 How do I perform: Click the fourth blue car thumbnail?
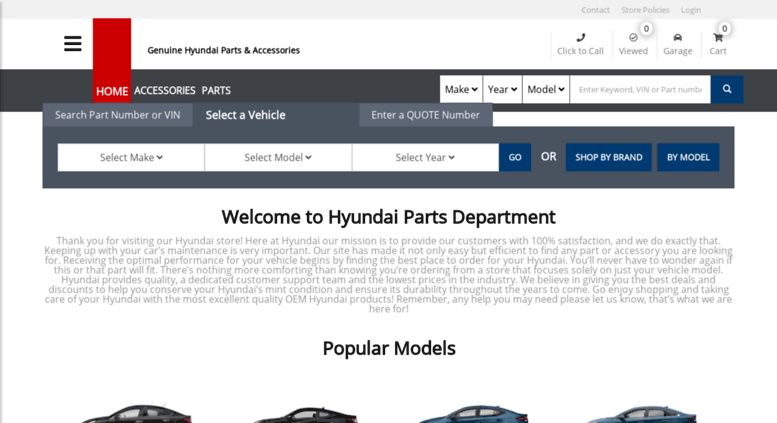[x=640, y=414]
